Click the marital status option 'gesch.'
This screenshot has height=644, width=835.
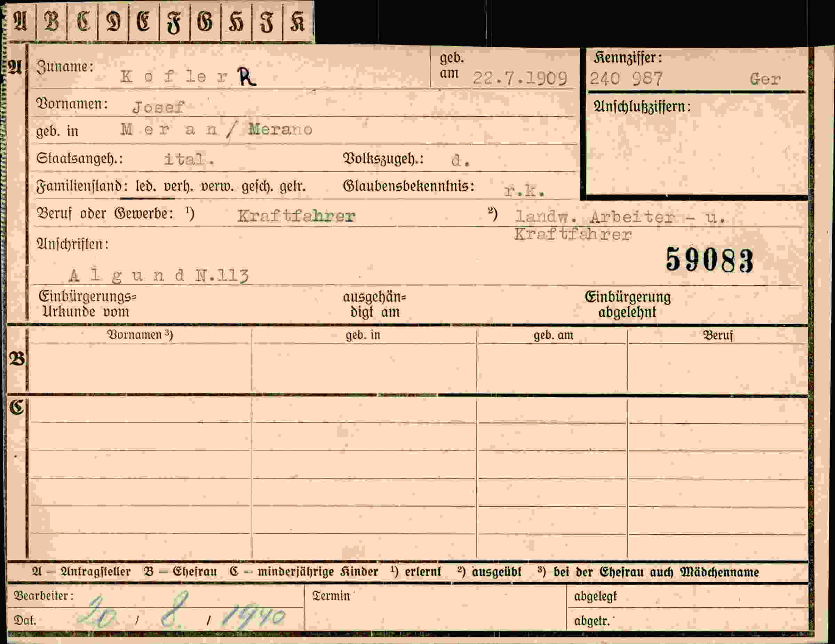[257, 187]
